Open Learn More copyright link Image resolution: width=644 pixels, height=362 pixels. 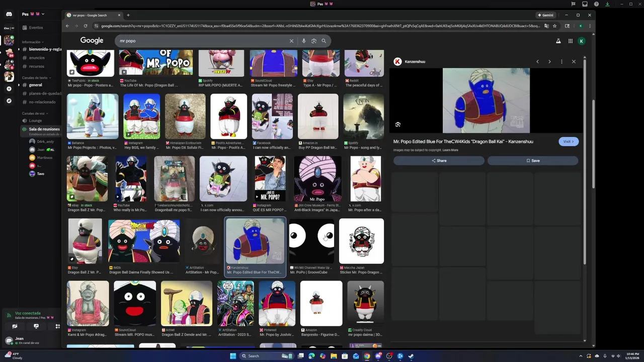(x=450, y=150)
